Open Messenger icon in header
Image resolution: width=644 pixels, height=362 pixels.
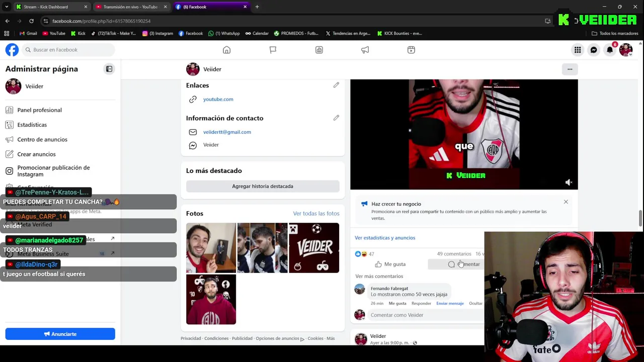(594, 50)
